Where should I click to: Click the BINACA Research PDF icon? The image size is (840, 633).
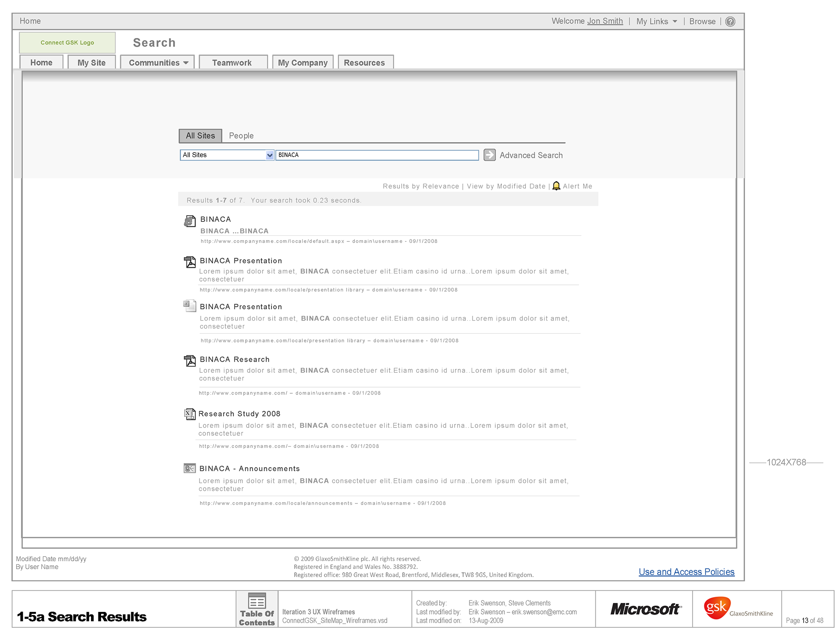tap(190, 360)
